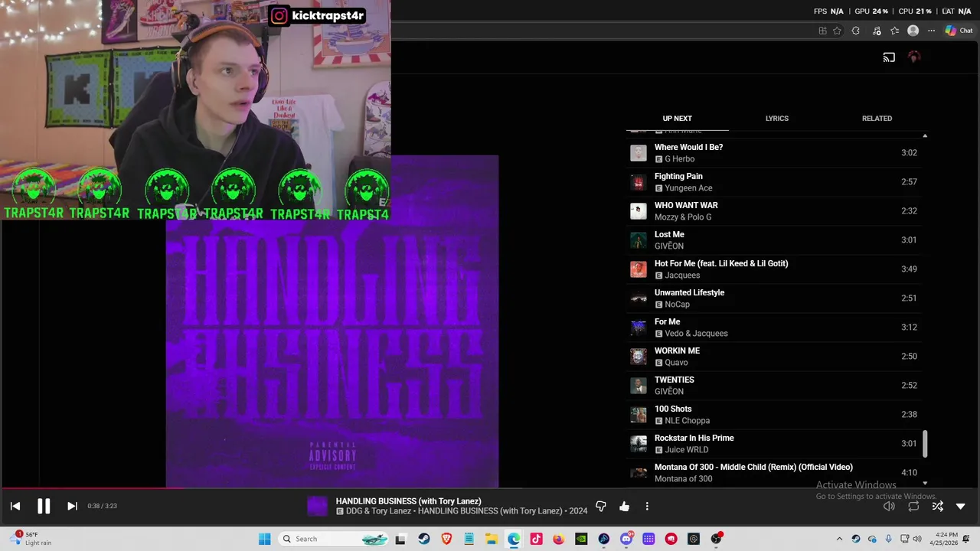Open DDG & Tory Lanez artist link
This screenshot has width=980, height=551.
tap(377, 511)
